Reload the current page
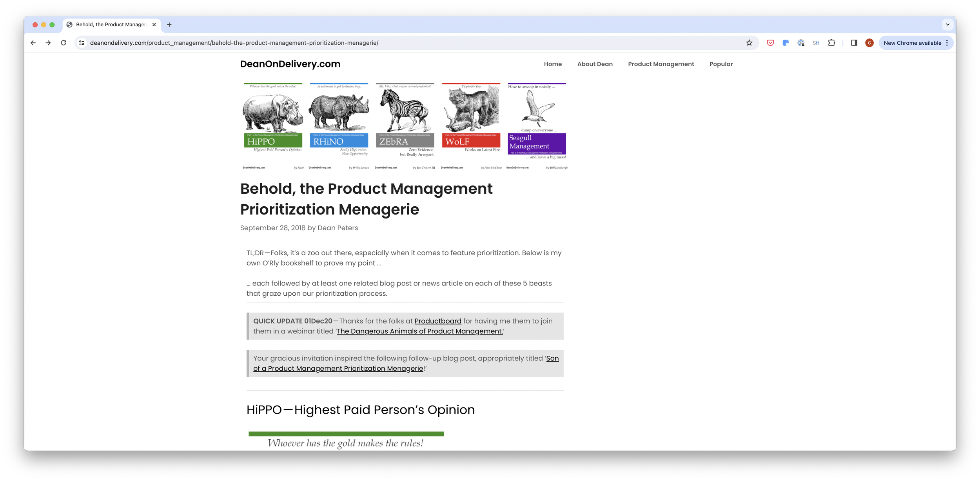980x482 pixels. pyautogui.click(x=64, y=43)
